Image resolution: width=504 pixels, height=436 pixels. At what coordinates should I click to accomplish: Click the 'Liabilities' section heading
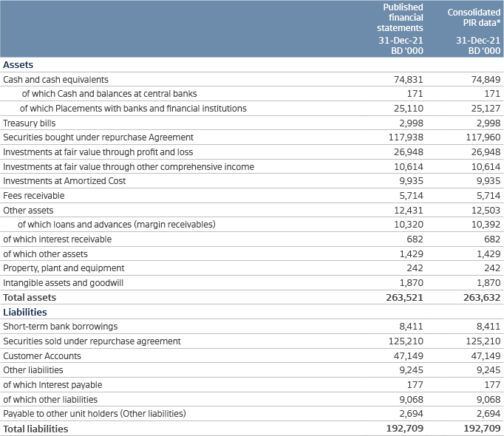coord(24,312)
